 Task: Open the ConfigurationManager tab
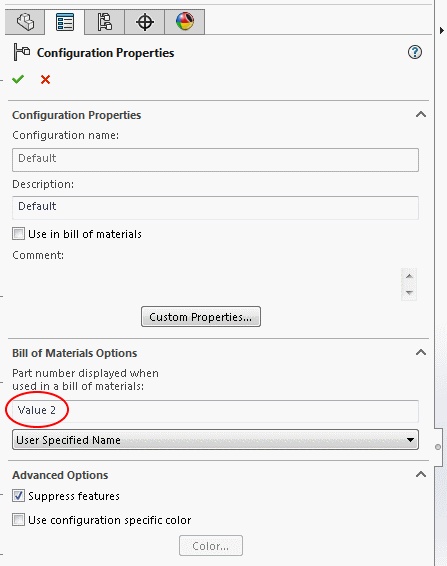pyautogui.click(x=104, y=22)
